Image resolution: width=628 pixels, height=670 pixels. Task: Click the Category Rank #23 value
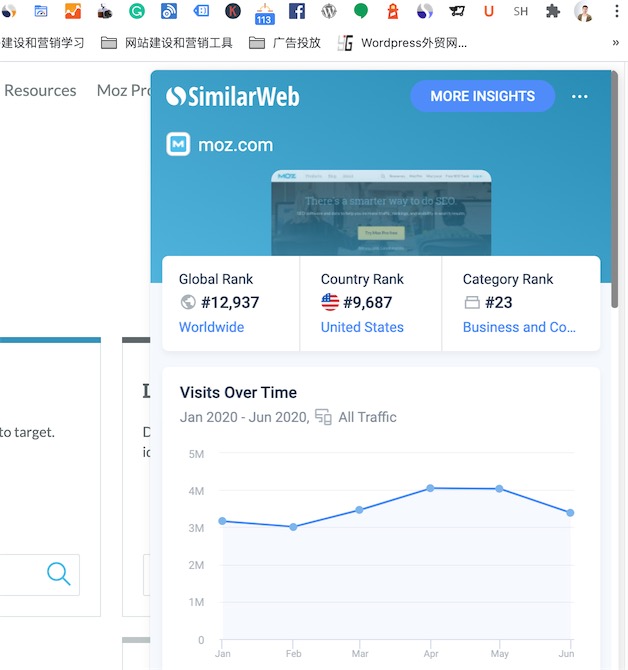tap(499, 303)
